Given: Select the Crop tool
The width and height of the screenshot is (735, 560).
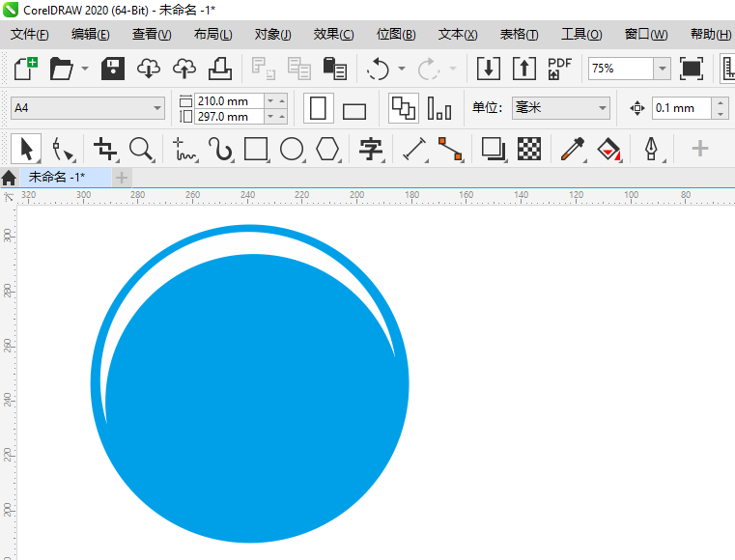Looking at the screenshot, I should (x=105, y=149).
